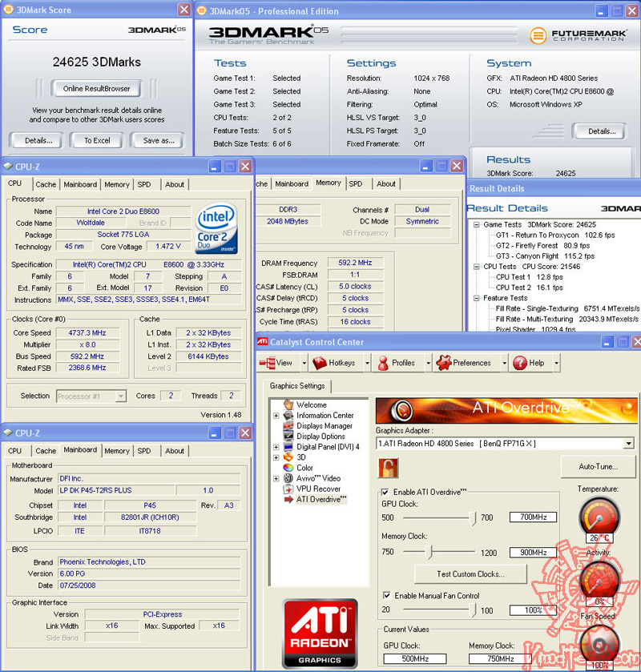This screenshot has width=641, height=672.
Task: Click the ATI Radeon Graphics logo
Action: pos(320,634)
